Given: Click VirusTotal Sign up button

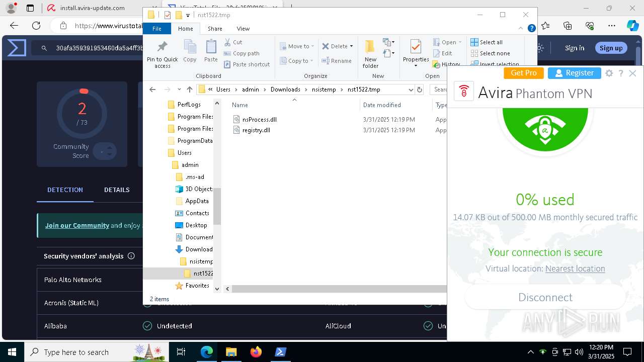Looking at the screenshot, I should coord(611,48).
